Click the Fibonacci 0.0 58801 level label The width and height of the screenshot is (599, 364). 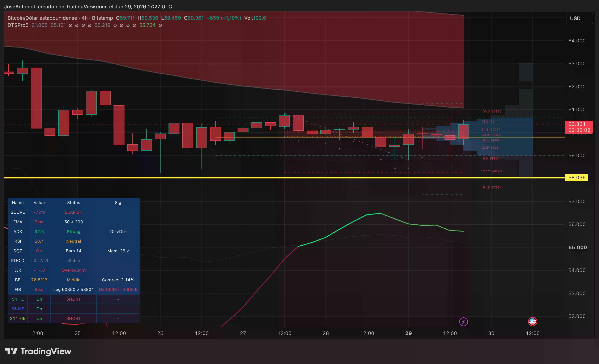pyautogui.click(x=491, y=158)
